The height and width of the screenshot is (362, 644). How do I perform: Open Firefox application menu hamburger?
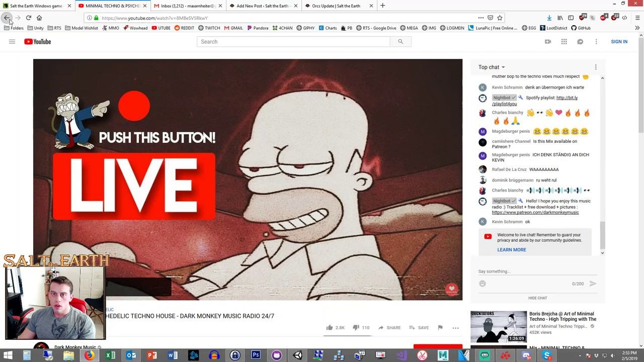pos(637,18)
